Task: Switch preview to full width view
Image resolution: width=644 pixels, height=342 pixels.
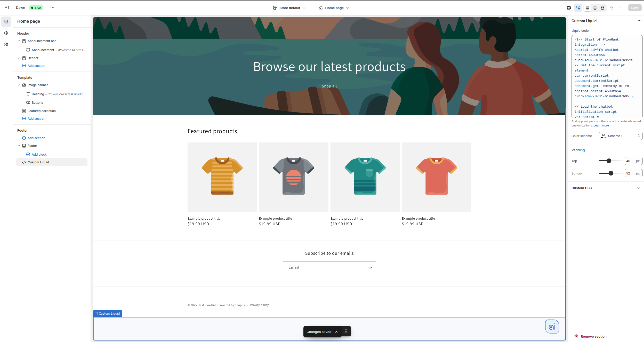Action: pyautogui.click(x=602, y=8)
